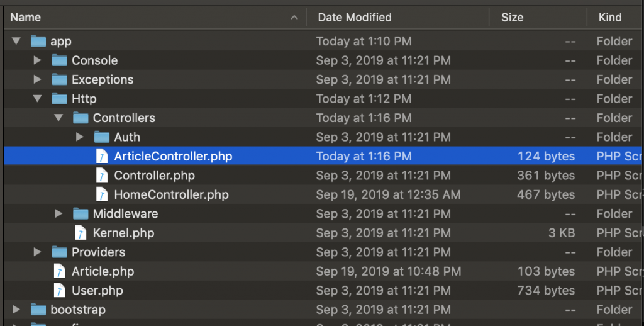Click the Kind column header
The height and width of the screenshot is (326, 644).
point(609,18)
